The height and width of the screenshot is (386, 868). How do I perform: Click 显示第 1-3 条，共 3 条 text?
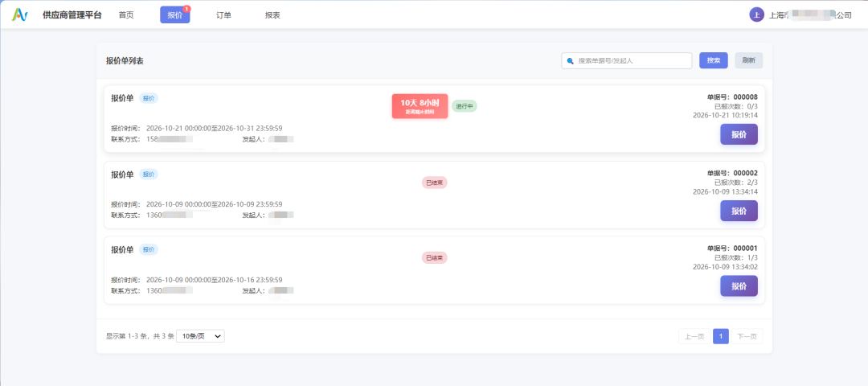140,336
